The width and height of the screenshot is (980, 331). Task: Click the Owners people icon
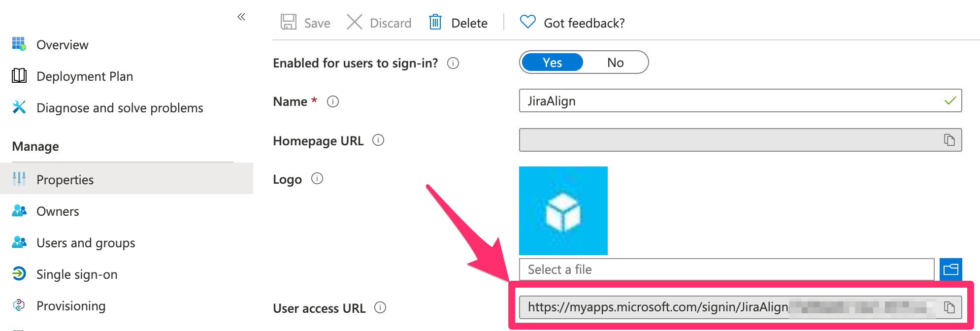point(19,211)
